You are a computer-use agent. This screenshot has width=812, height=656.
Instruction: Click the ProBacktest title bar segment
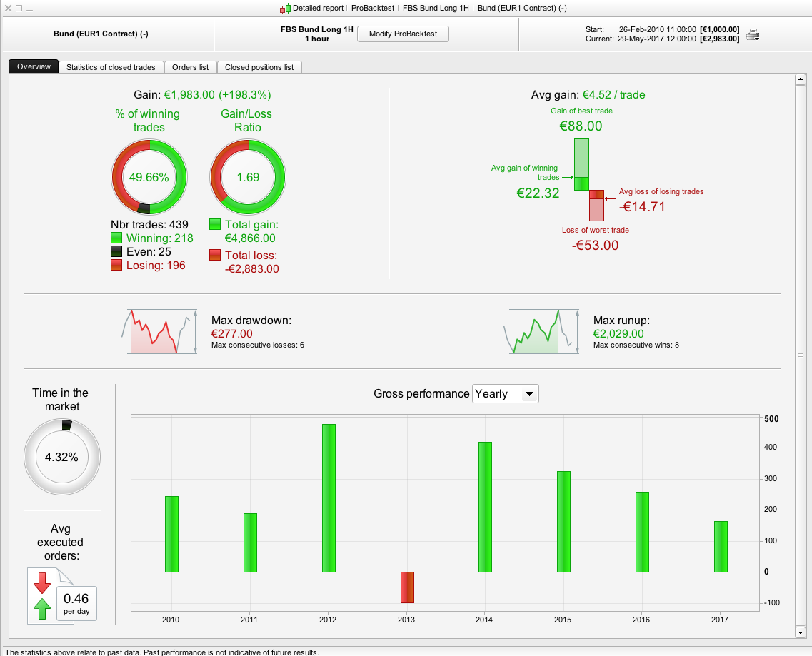click(373, 9)
